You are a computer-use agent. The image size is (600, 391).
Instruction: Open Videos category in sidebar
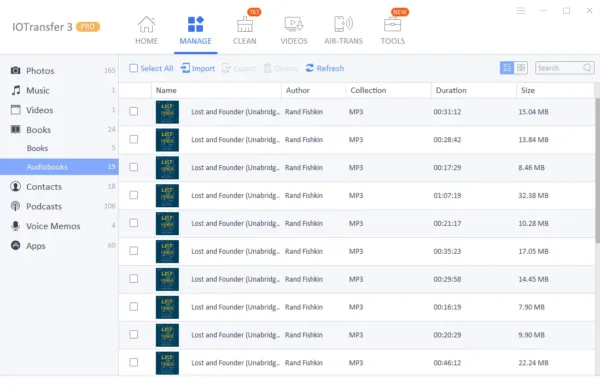59,110
